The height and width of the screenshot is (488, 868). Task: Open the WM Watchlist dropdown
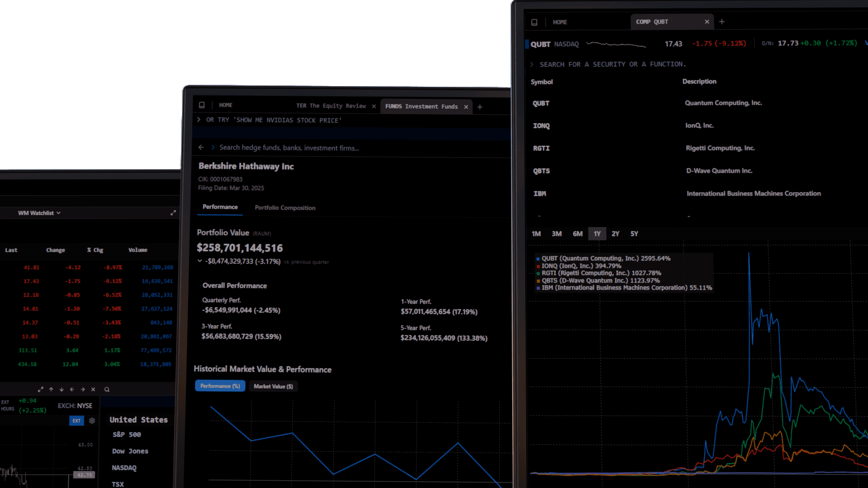tap(39, 213)
